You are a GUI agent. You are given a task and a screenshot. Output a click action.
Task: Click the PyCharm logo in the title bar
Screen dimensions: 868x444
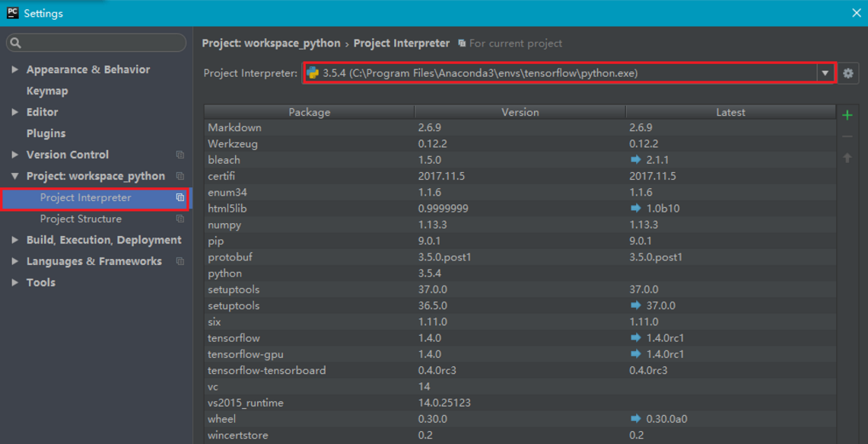click(x=13, y=13)
